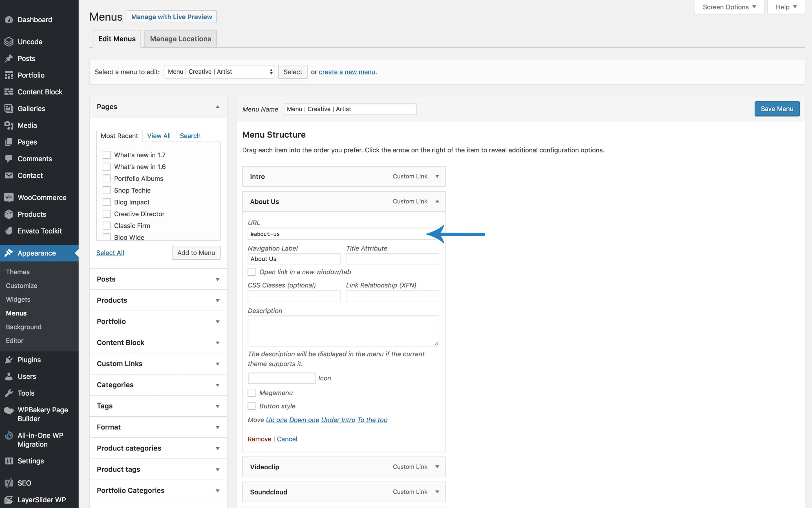Click the Dashboard gauge icon

[9, 19]
